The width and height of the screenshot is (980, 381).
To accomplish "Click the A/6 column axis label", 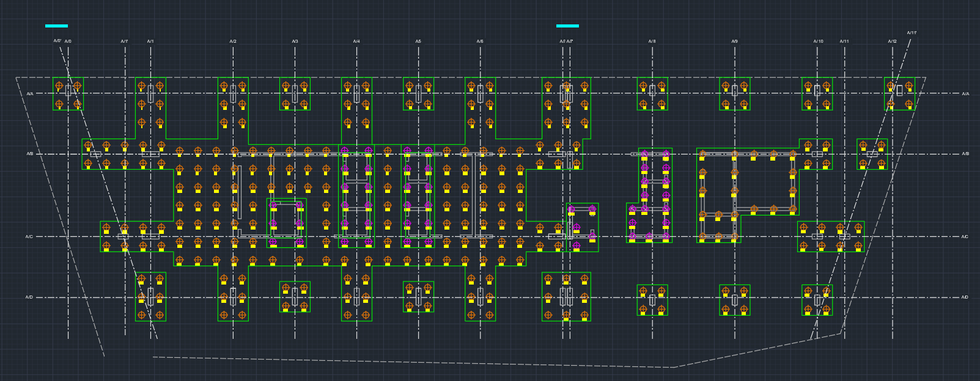I will tap(480, 42).
